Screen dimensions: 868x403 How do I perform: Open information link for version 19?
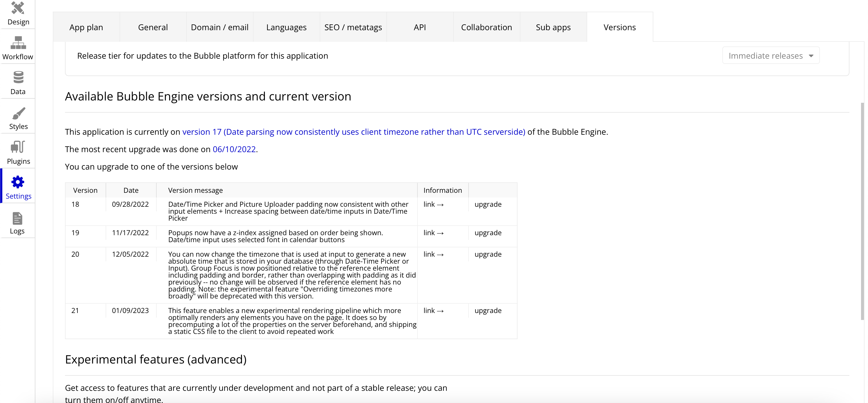(x=433, y=233)
